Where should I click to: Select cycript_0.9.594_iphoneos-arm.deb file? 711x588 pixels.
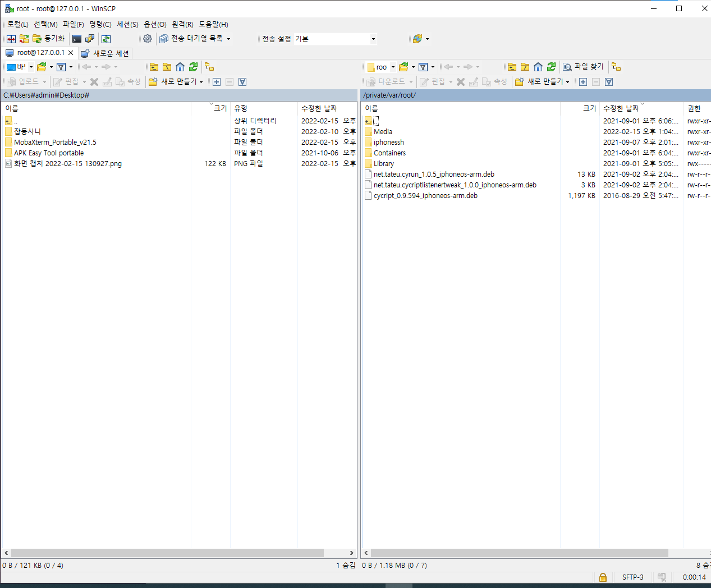(x=425, y=196)
